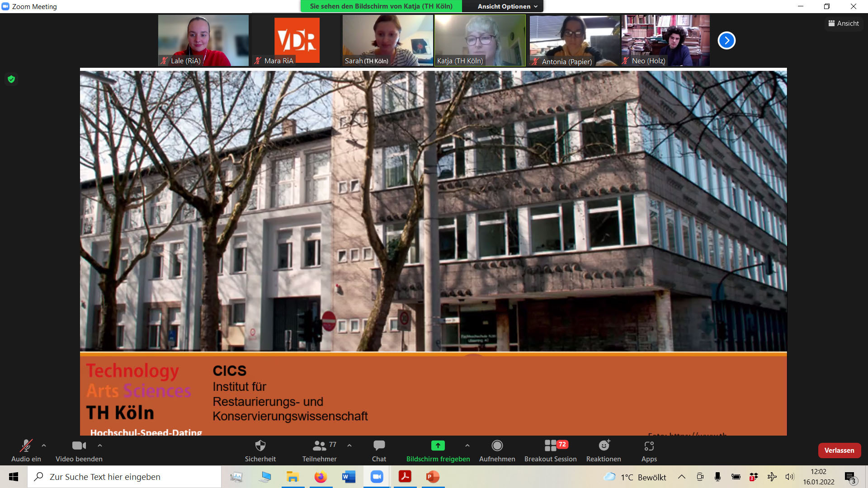Click the battery tray icon
The width and height of the screenshot is (868, 488).
click(736, 477)
